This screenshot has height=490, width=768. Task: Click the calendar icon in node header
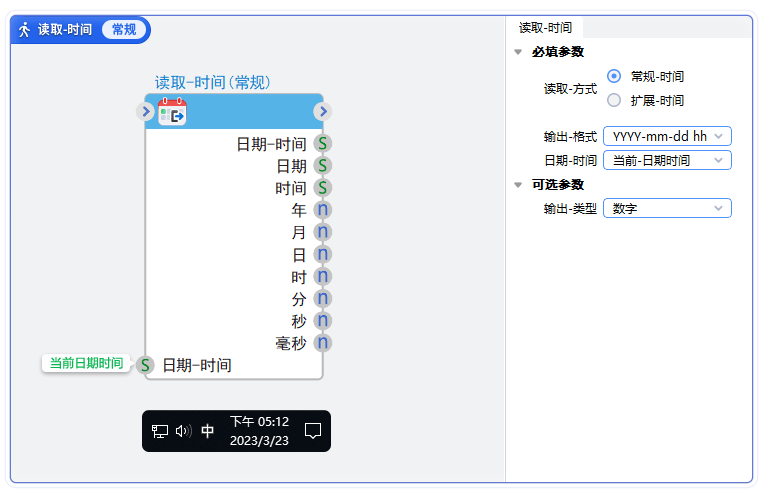tap(173, 112)
